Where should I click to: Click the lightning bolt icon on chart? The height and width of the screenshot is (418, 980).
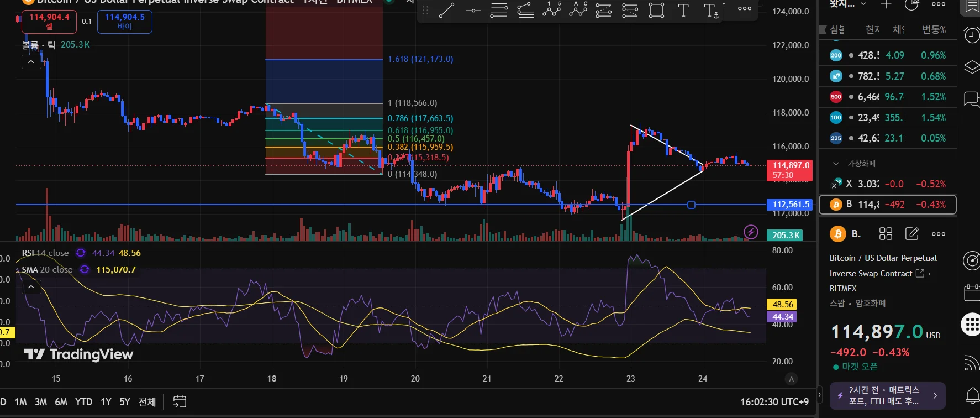[751, 232]
